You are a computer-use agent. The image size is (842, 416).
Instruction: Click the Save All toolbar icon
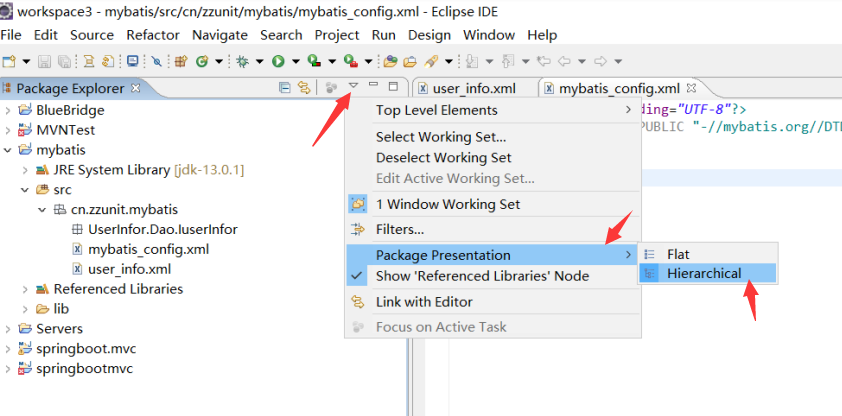tap(64, 61)
